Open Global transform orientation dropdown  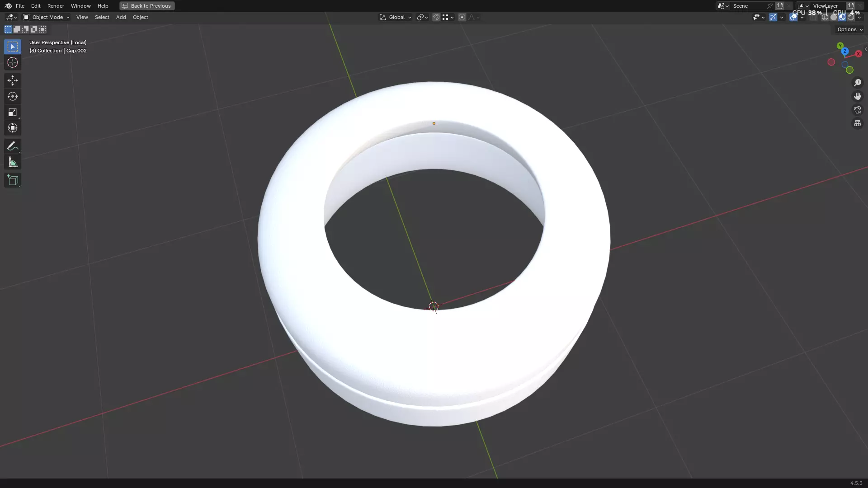click(396, 17)
